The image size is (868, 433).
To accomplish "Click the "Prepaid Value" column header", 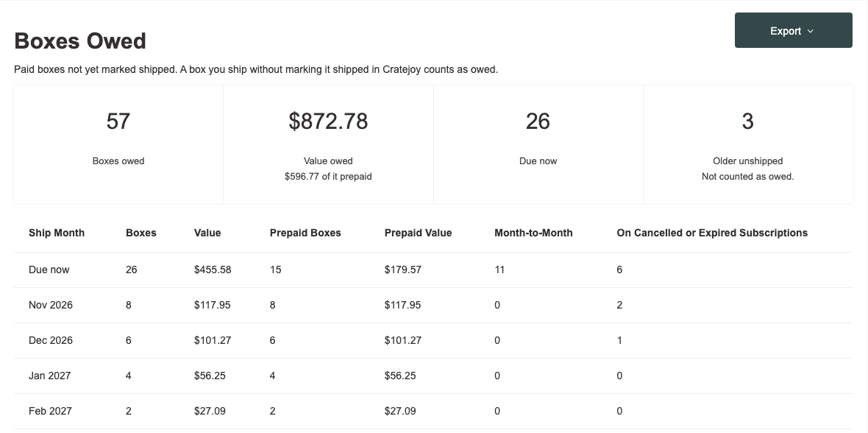I will [x=418, y=233].
